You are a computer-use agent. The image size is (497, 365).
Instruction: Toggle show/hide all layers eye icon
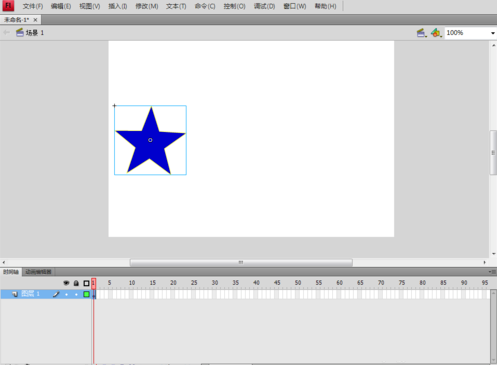click(x=66, y=283)
